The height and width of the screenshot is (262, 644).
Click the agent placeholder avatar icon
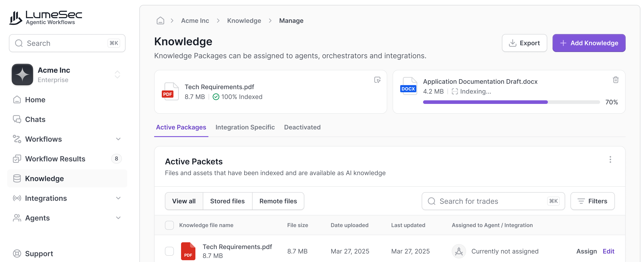(x=459, y=251)
